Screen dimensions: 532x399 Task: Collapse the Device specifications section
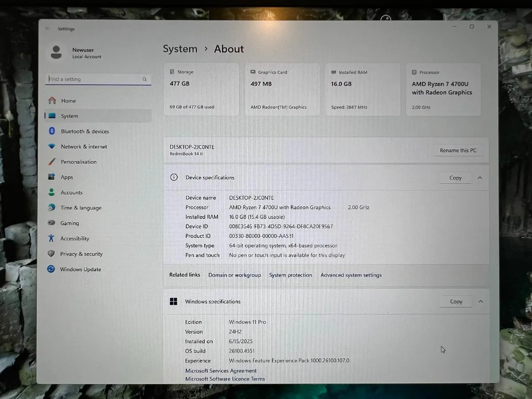480,177
